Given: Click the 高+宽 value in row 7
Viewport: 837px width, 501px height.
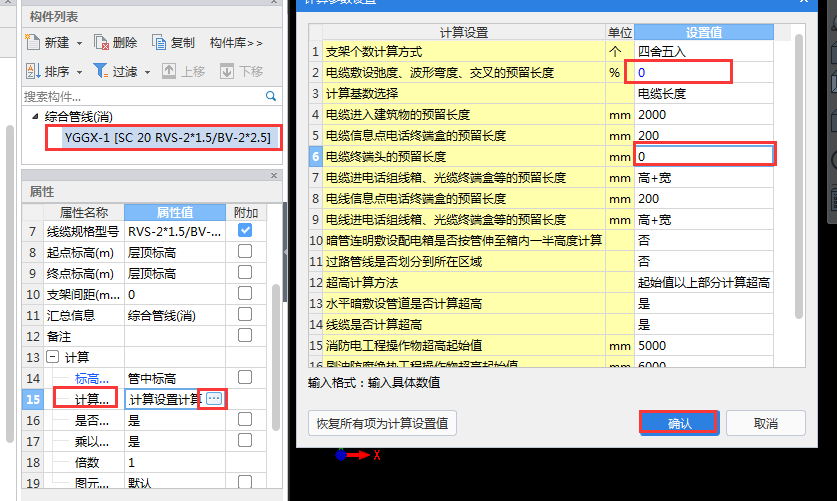Looking at the screenshot, I should [704, 178].
